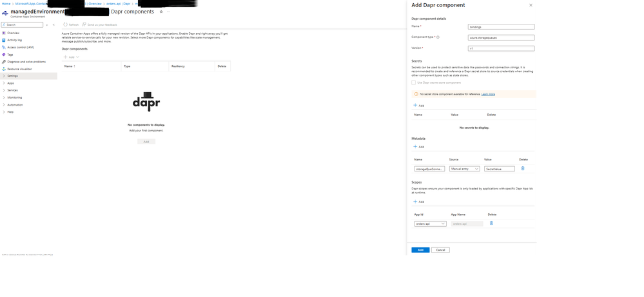Close the Add Dapr component panel
Image resolution: width=644 pixels, height=297 pixels.
pos(531,5)
